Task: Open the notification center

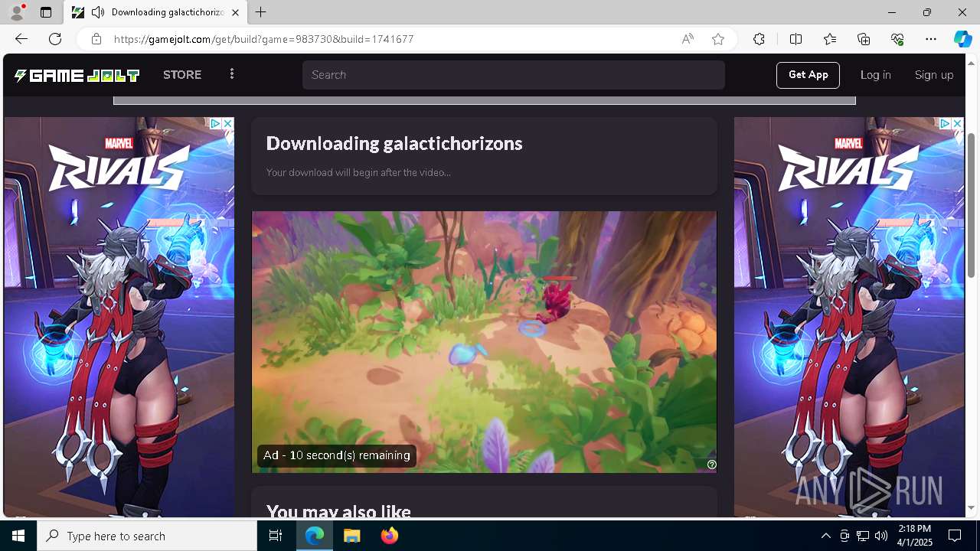Action: coord(955,536)
